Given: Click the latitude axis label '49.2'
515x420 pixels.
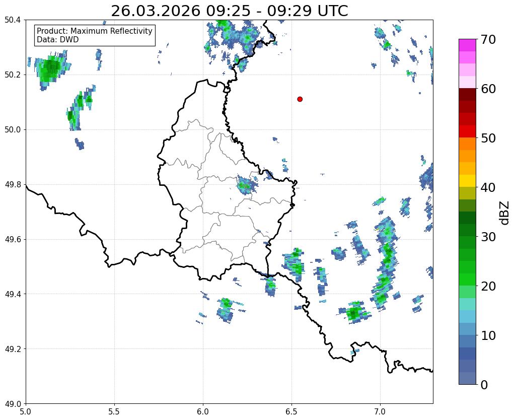Looking at the screenshot, I should click(13, 349).
